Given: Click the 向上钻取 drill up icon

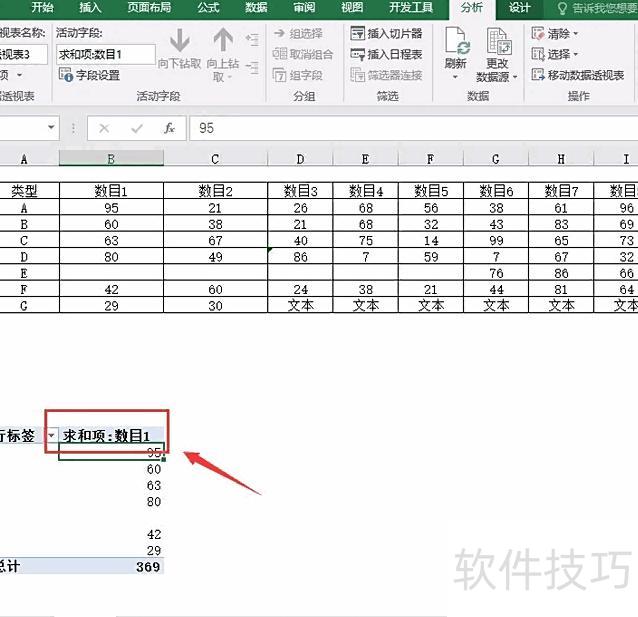Looking at the screenshot, I should click(223, 41).
